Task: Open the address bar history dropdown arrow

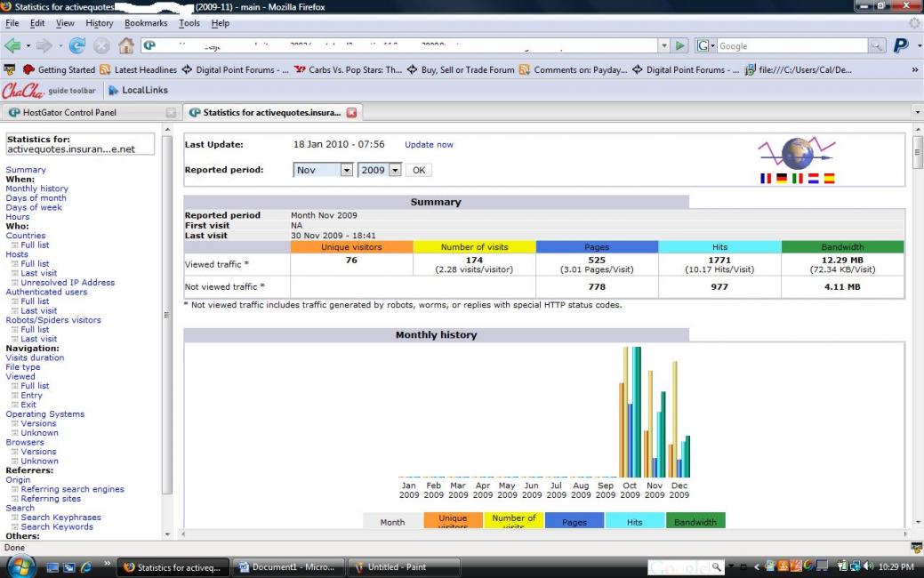Action: 664,45
